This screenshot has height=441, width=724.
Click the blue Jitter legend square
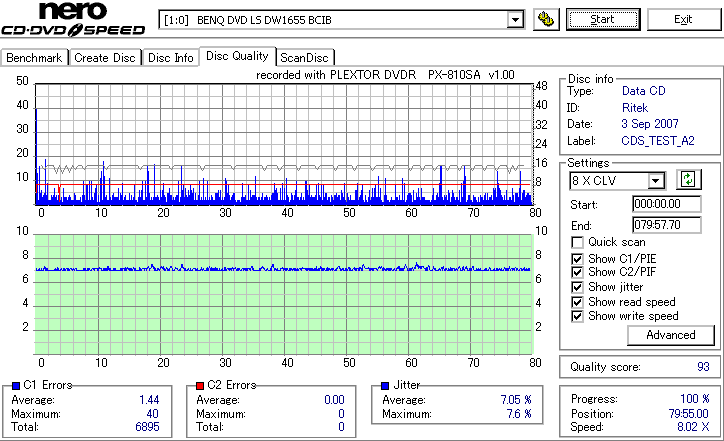385,386
